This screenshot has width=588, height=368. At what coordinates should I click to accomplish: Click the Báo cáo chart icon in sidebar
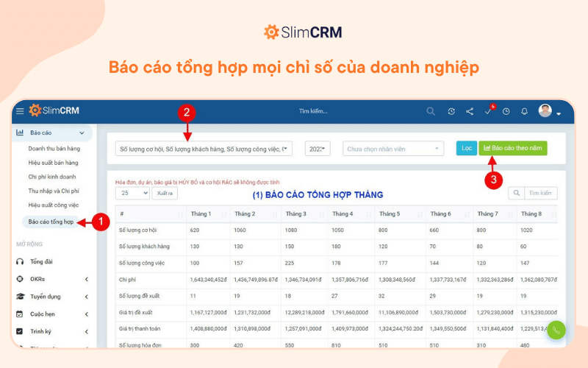pyautogui.click(x=20, y=132)
